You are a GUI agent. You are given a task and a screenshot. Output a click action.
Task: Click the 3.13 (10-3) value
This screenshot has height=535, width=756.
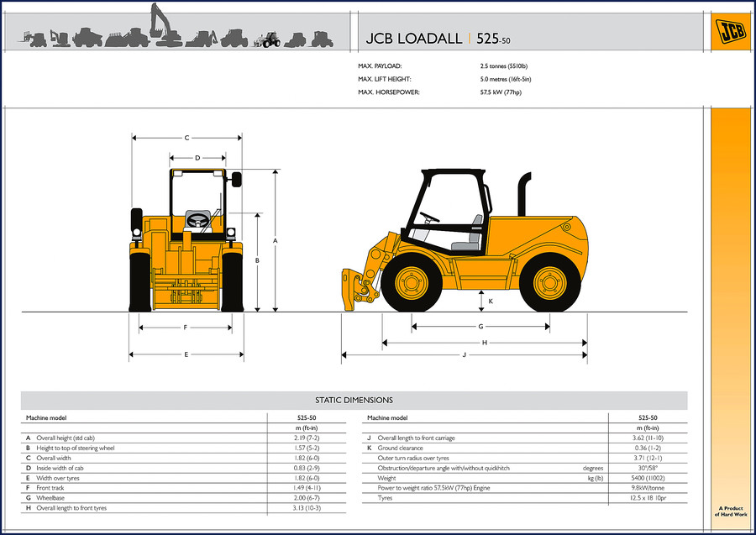click(307, 508)
